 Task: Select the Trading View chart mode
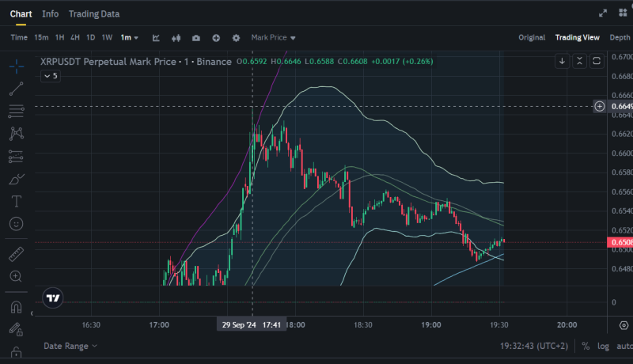(578, 37)
